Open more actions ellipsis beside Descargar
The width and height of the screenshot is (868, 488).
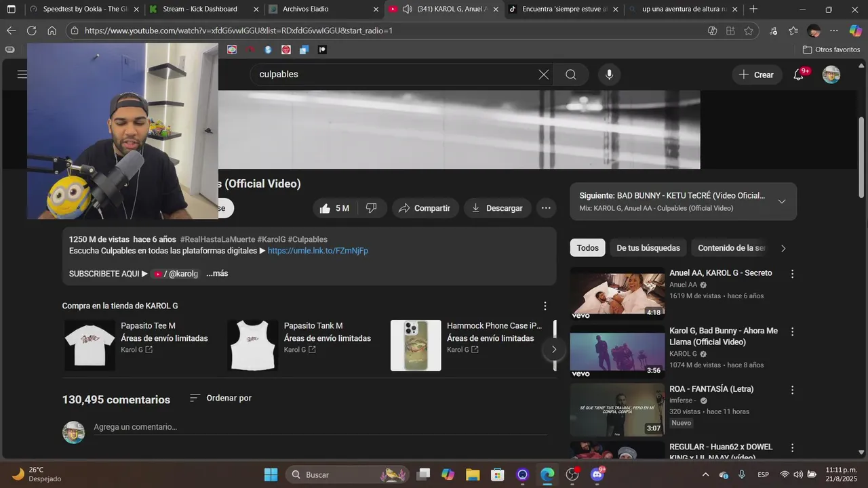click(546, 208)
